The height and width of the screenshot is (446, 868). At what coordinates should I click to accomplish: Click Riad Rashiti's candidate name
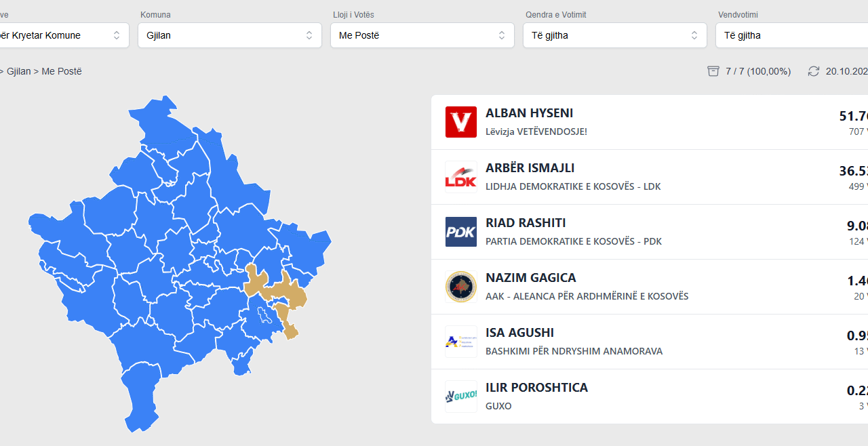526,223
